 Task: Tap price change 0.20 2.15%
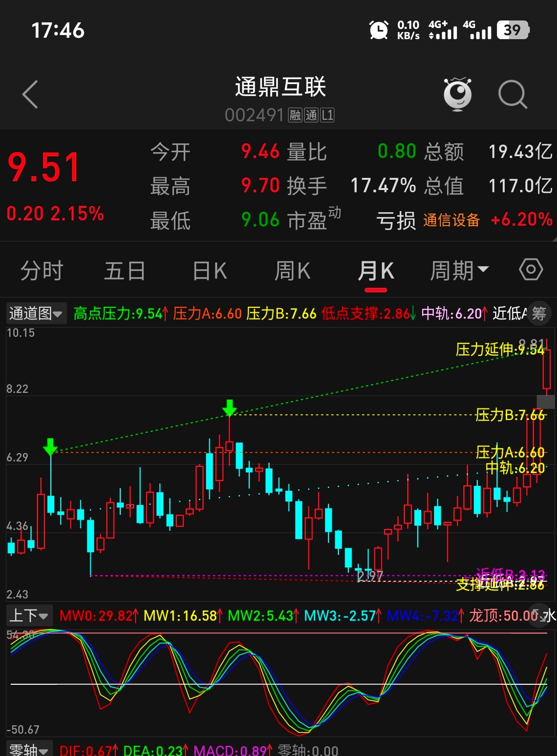tap(55, 214)
